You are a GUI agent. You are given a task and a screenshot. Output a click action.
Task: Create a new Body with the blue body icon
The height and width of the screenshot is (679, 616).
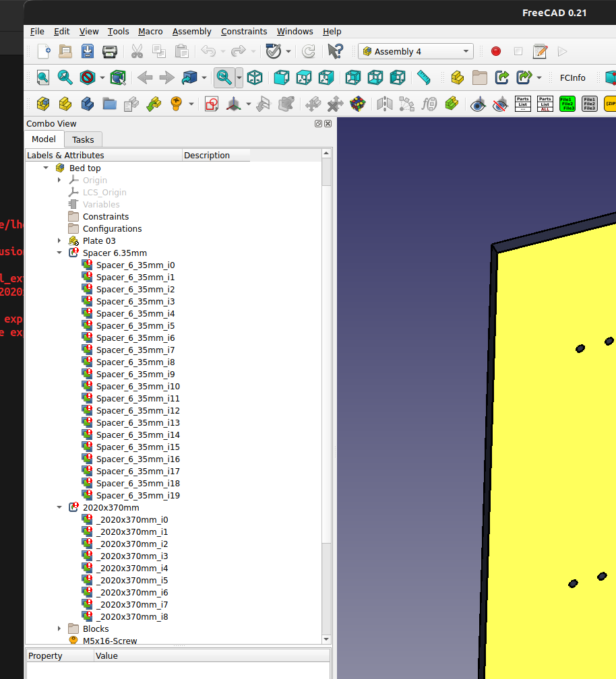coord(87,104)
